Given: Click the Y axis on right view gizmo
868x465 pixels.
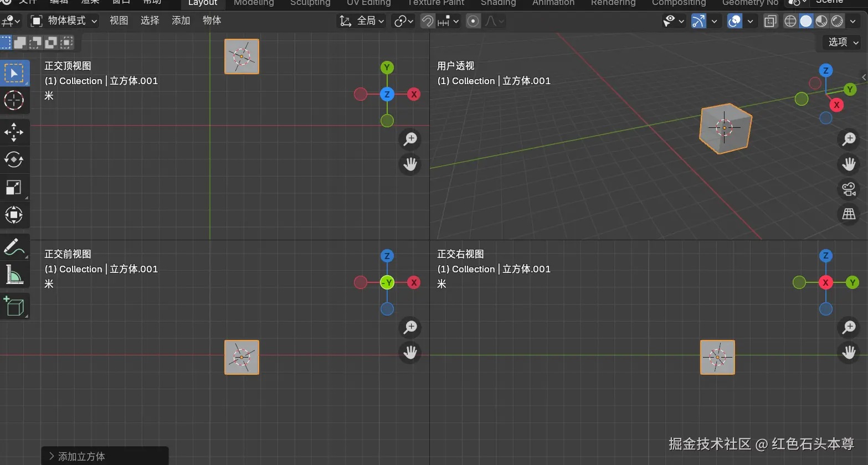Looking at the screenshot, I should [852, 282].
